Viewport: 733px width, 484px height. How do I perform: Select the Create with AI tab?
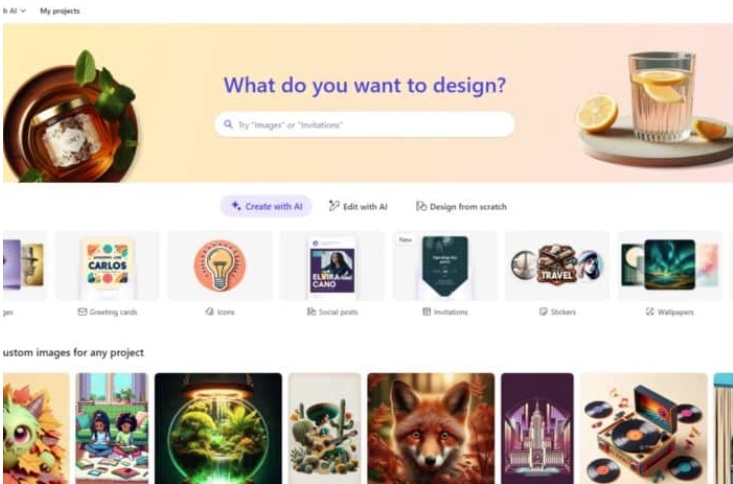pyautogui.click(x=266, y=206)
